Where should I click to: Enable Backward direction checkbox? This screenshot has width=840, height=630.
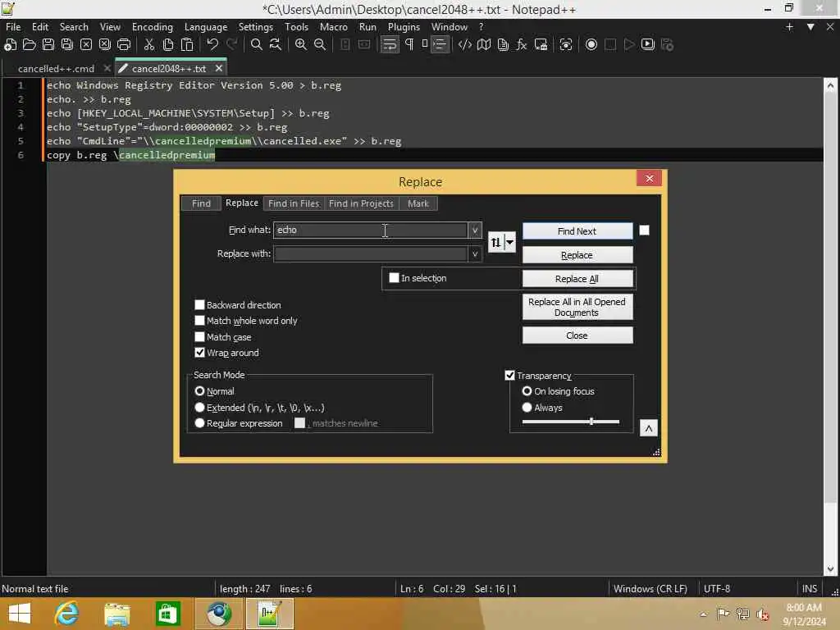click(200, 305)
